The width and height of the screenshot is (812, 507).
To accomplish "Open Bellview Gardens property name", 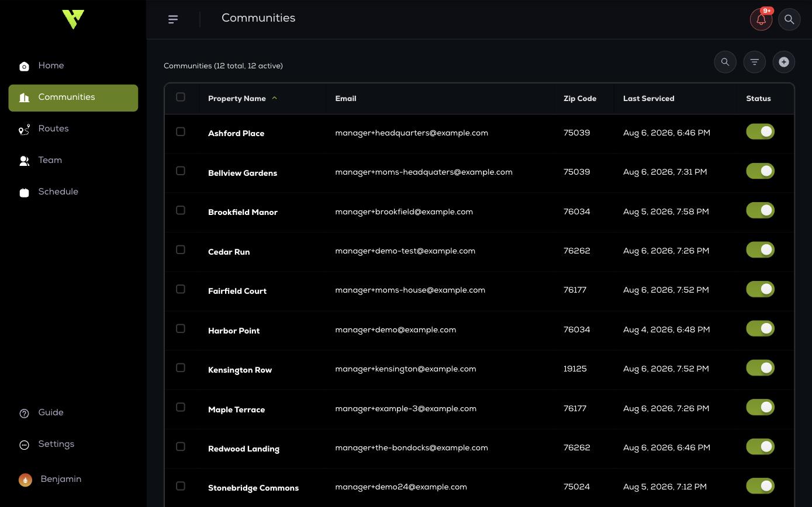I will [x=243, y=173].
